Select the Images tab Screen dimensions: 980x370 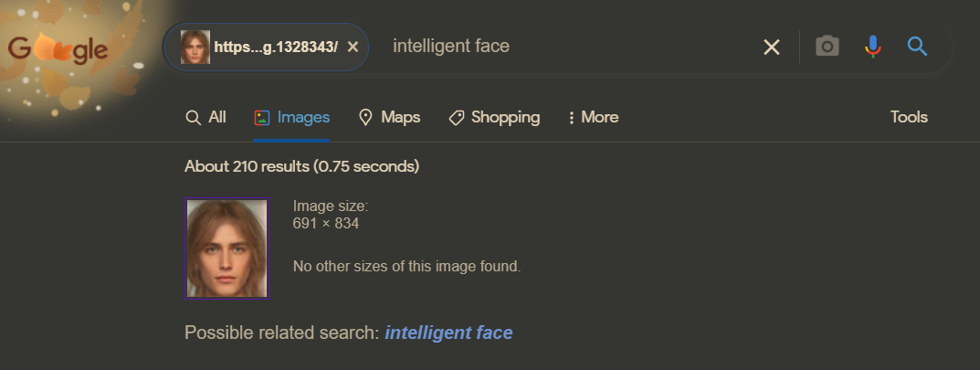click(292, 118)
